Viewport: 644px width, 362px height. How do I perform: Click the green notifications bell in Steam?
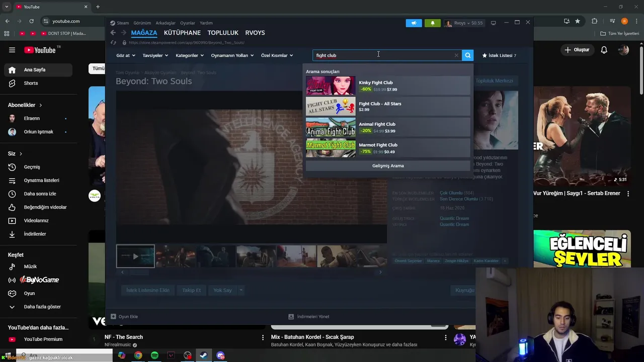(433, 23)
